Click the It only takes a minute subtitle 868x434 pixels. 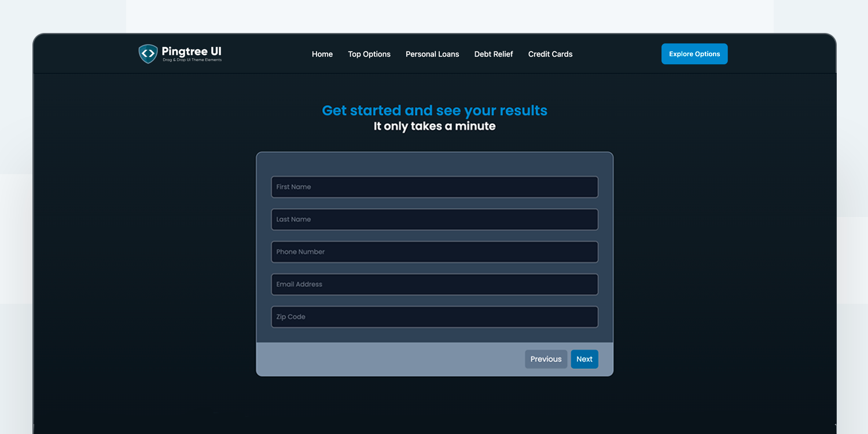435,126
